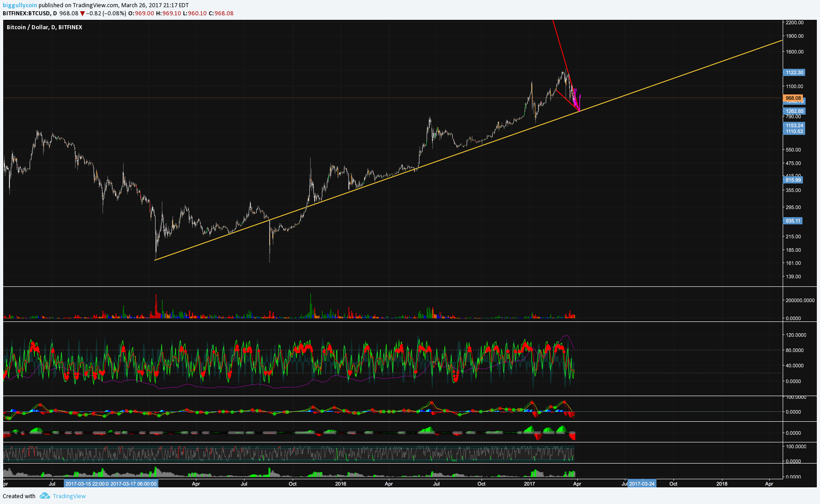This screenshot has width=820, height=504.
Task: Click the 185.00 price axis value
Action: 793,250
